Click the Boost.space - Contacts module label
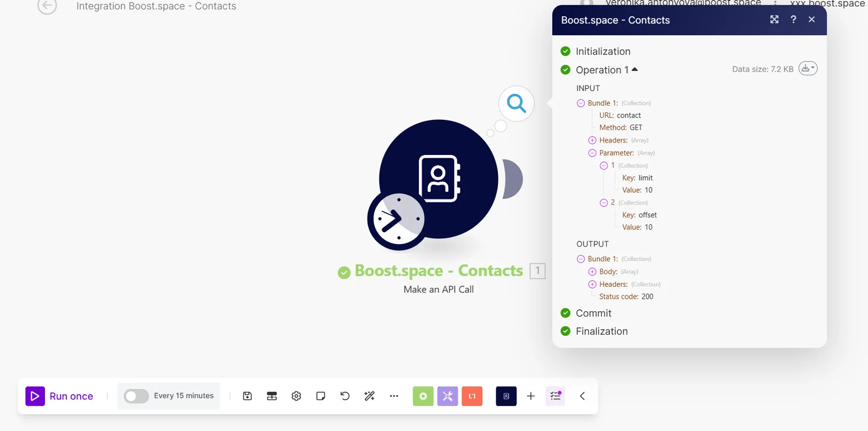This screenshot has width=868, height=431. pyautogui.click(x=438, y=271)
